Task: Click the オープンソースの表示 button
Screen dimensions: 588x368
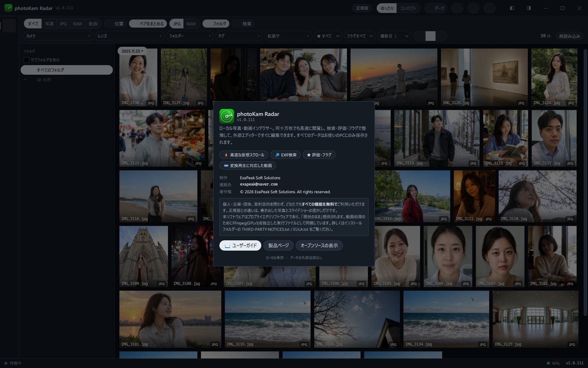Action: 319,245
